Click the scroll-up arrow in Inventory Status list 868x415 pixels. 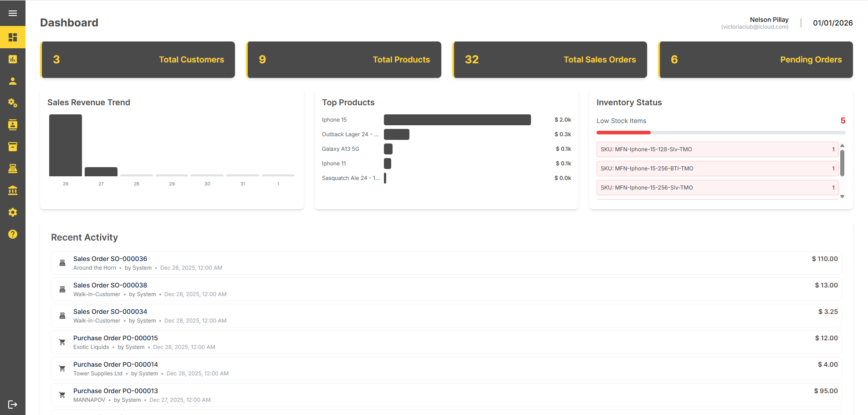pyautogui.click(x=842, y=146)
